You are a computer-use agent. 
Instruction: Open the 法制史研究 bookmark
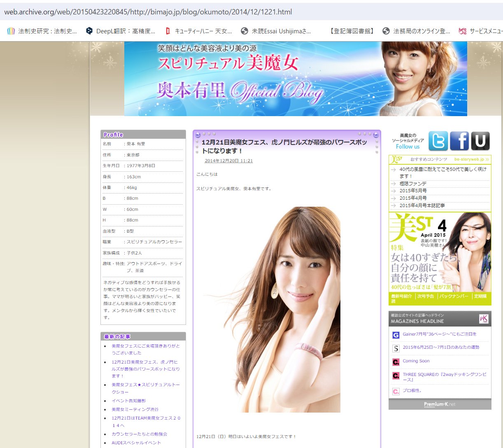[42, 31]
